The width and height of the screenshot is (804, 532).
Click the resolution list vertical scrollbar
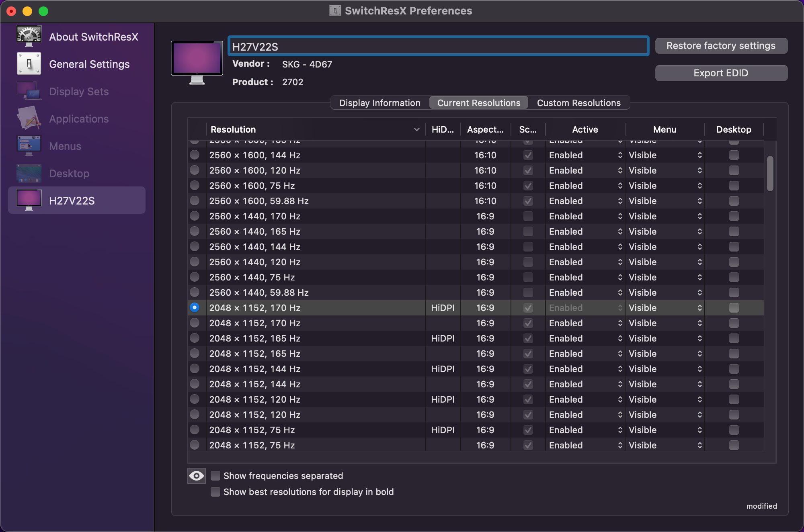(x=770, y=174)
